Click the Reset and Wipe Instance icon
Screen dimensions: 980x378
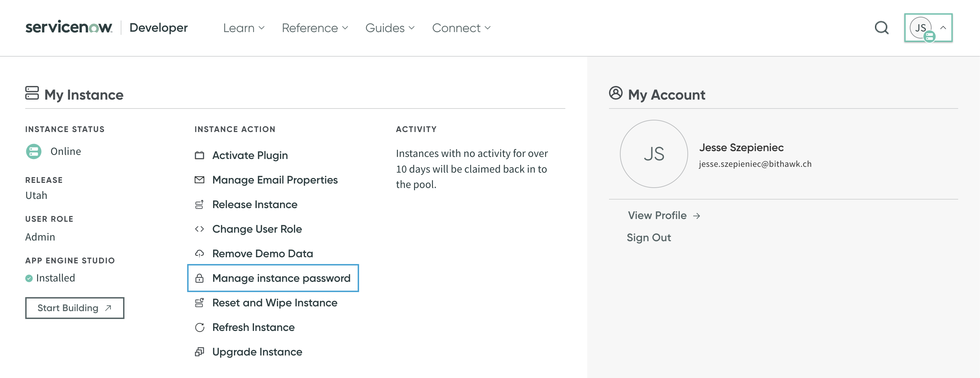pos(199,303)
